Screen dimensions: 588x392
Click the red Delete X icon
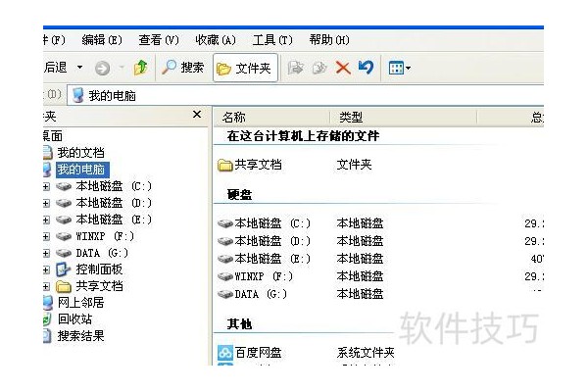343,69
